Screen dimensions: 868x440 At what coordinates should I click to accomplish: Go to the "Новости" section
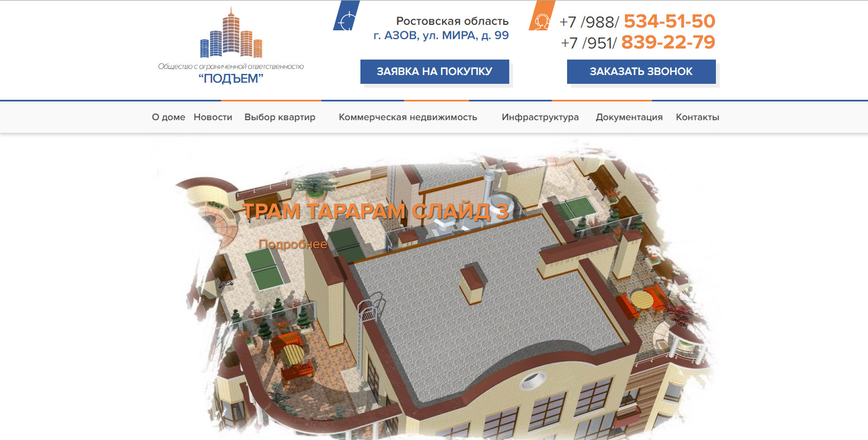(213, 117)
